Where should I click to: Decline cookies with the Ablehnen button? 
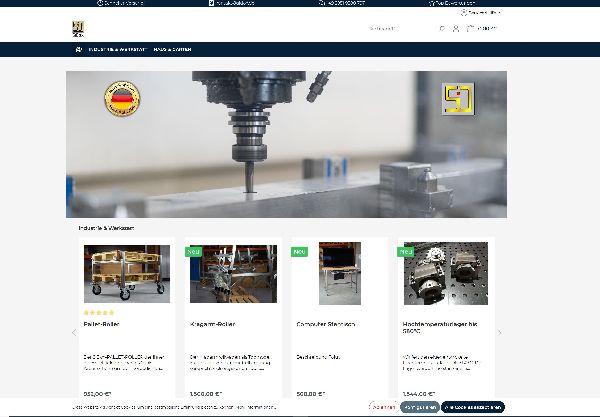pos(382,407)
